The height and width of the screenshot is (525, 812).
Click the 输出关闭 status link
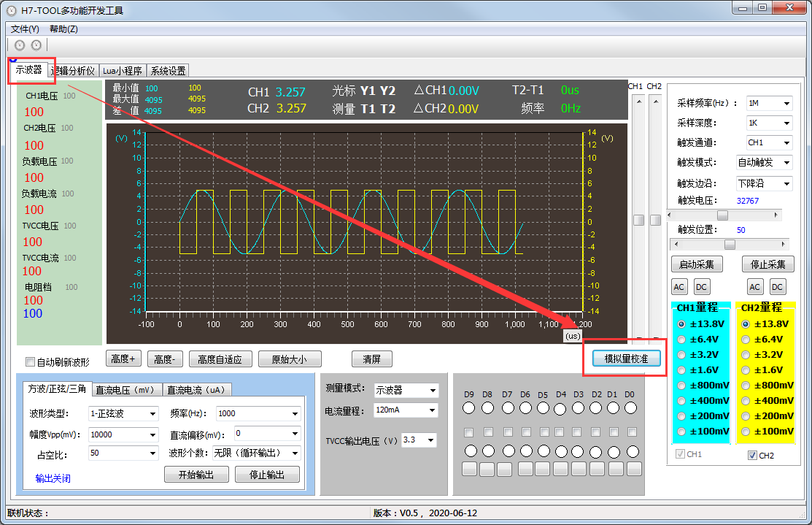tap(53, 478)
